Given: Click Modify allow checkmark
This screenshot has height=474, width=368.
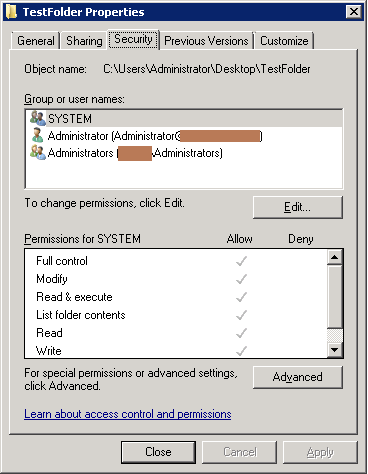Looking at the screenshot, I should click(x=241, y=279).
